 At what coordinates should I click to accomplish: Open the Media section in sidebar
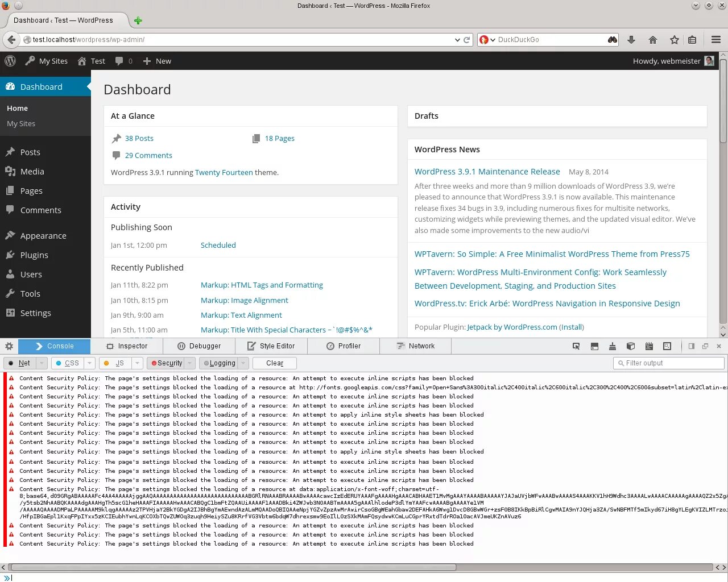[32, 172]
